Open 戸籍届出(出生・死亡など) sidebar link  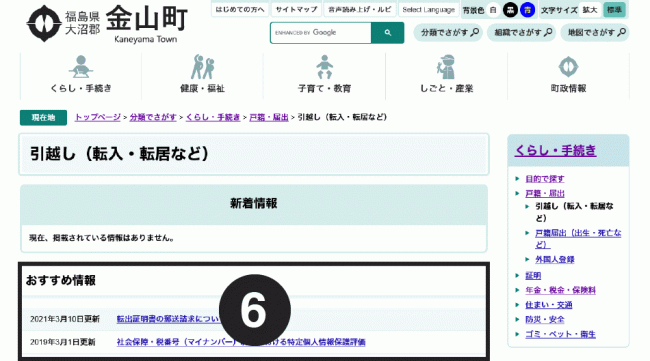tap(578, 239)
